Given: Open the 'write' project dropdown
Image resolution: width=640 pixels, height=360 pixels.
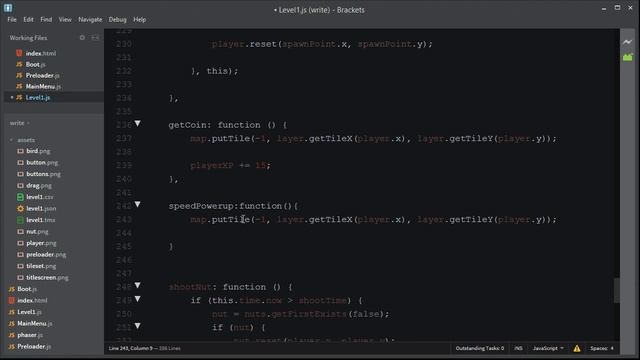Looking at the screenshot, I should [20, 123].
